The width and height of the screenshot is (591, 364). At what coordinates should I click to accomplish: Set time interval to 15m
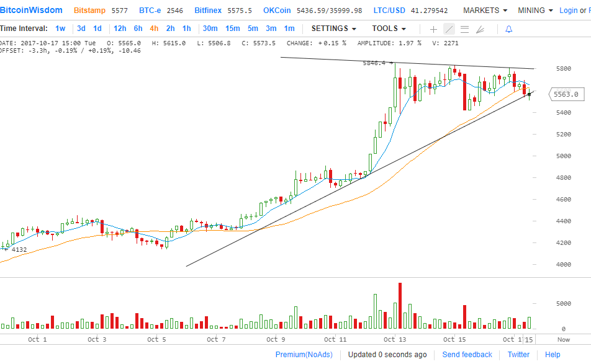coord(232,29)
